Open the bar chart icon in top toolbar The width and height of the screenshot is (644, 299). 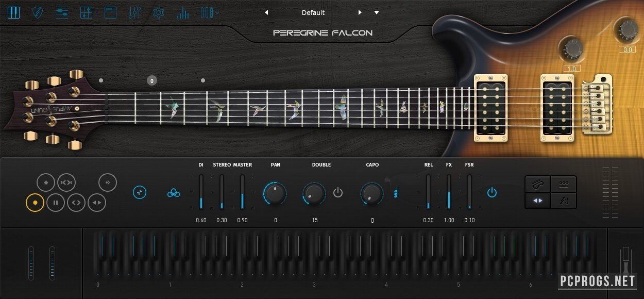pos(182,12)
